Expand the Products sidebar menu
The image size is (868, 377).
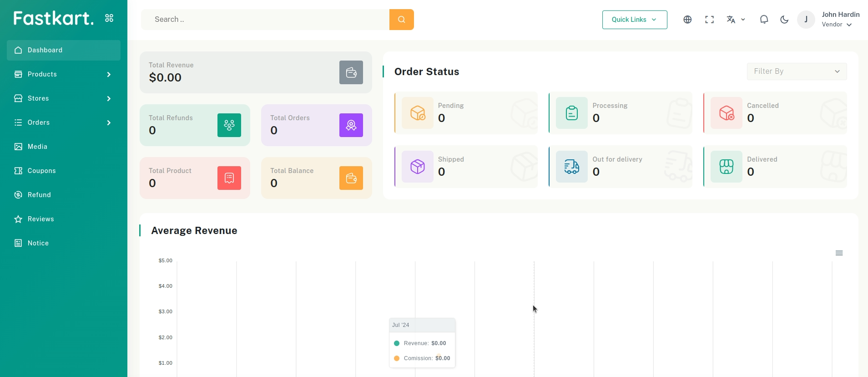point(63,74)
